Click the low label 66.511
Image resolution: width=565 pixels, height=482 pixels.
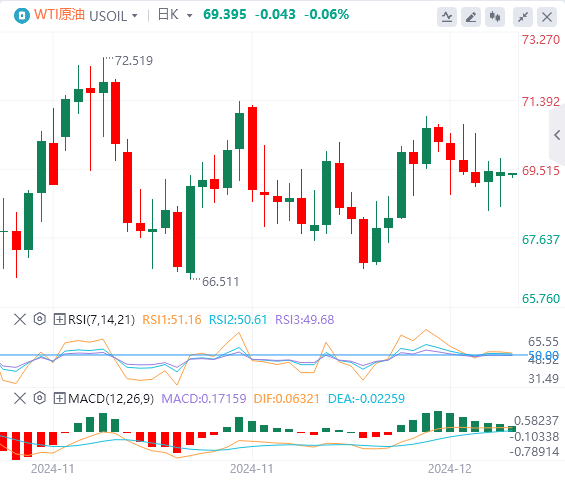pyautogui.click(x=221, y=282)
